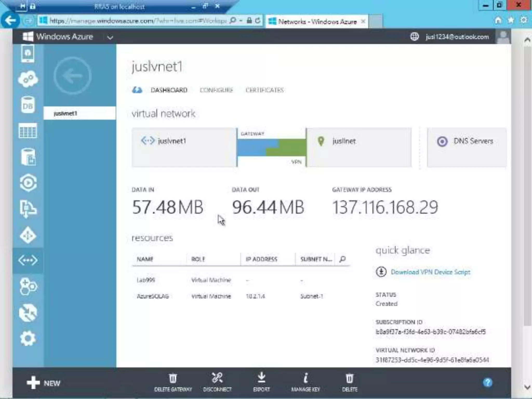The height and width of the screenshot is (399, 532).
Task: Click the NEW button
Action: tap(43, 383)
